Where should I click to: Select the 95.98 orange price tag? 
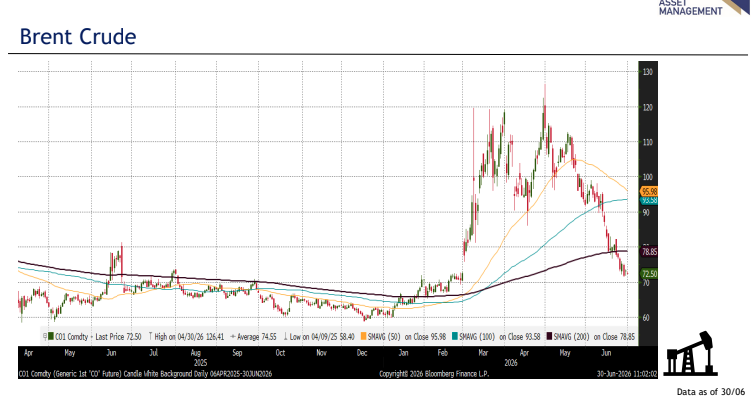649,191
